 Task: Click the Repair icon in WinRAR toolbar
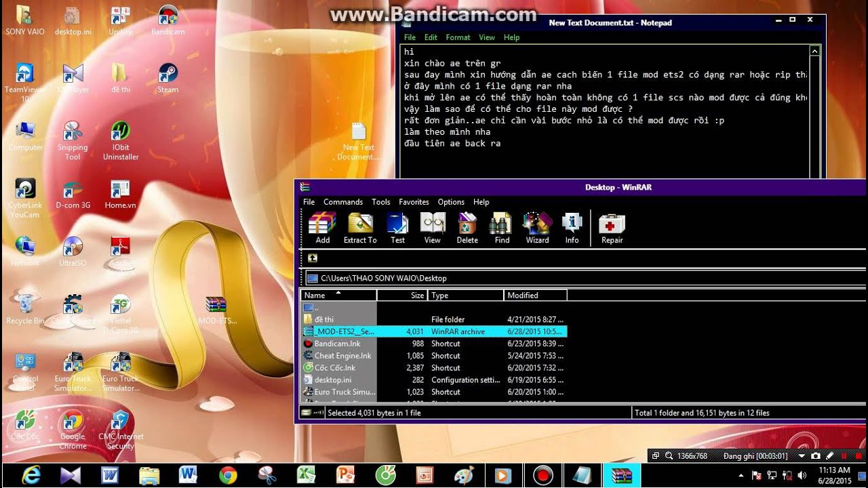coord(612,228)
